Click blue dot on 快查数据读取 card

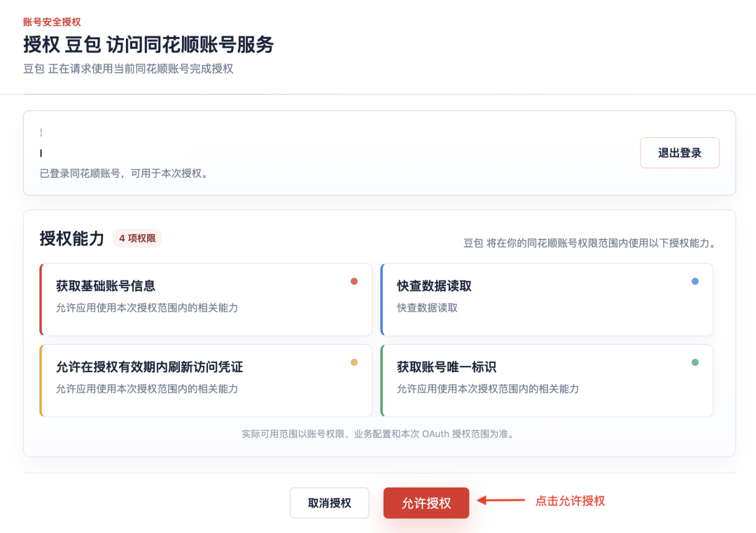click(695, 281)
